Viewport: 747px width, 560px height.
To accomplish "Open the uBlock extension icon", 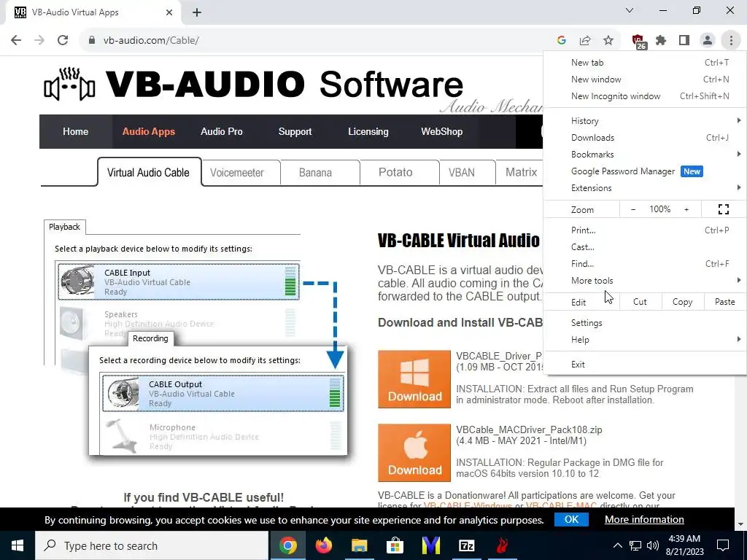I will pyautogui.click(x=638, y=42).
